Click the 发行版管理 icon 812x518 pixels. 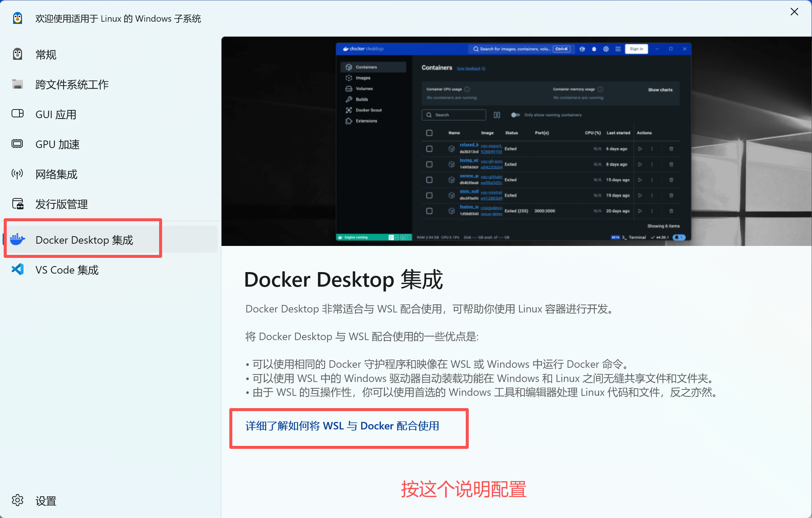18,204
